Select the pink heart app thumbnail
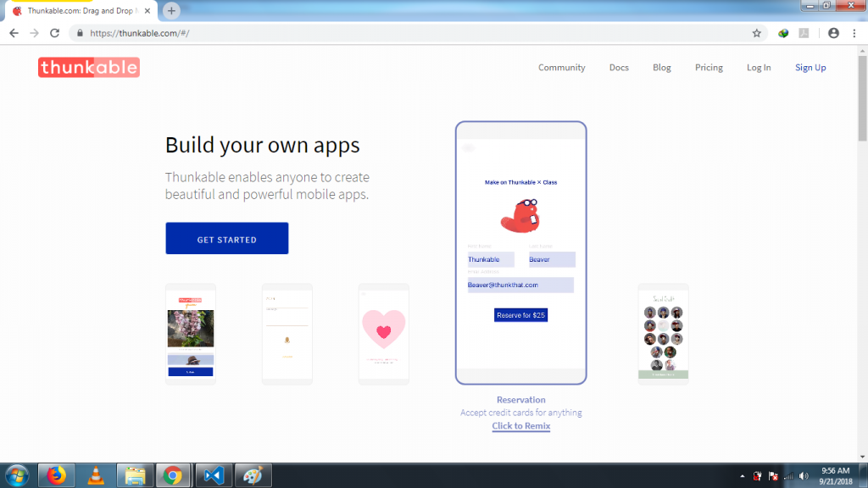The image size is (868, 488). (x=384, y=334)
